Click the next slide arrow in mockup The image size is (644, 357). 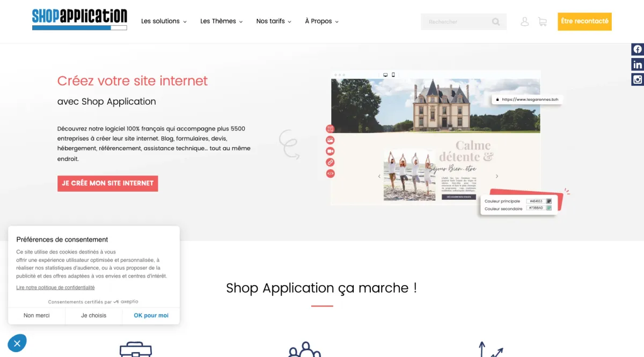click(497, 176)
